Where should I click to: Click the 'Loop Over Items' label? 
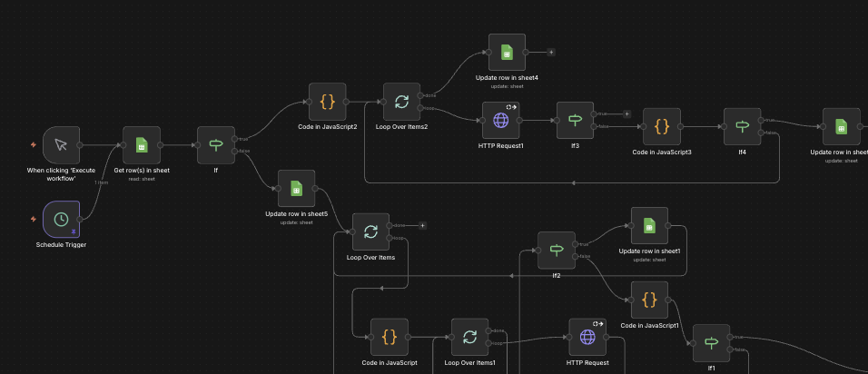pyautogui.click(x=370, y=257)
